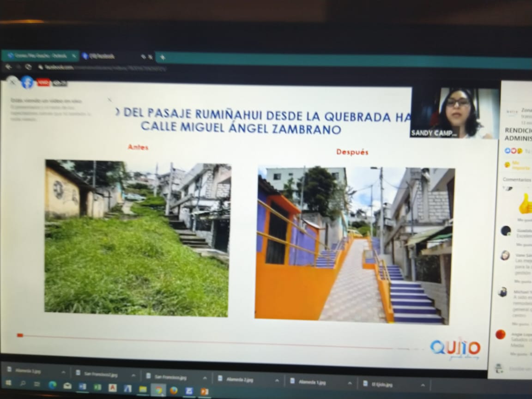Click the Facebook logo icon on the video
532x399 pixels.
pos(27,82)
